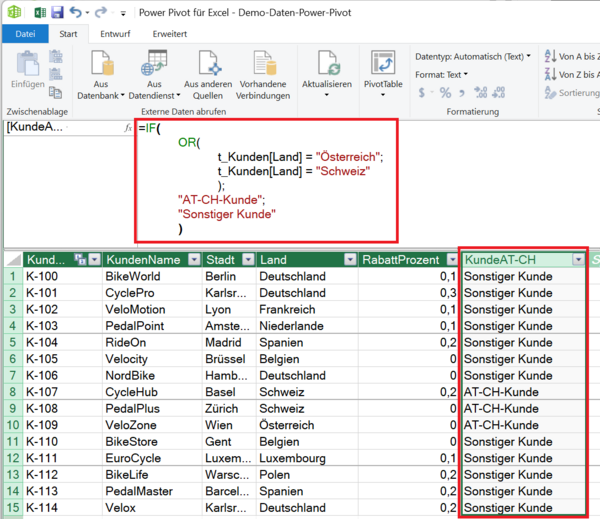Open filter dropdown on RabattProzent column

(x=448, y=260)
